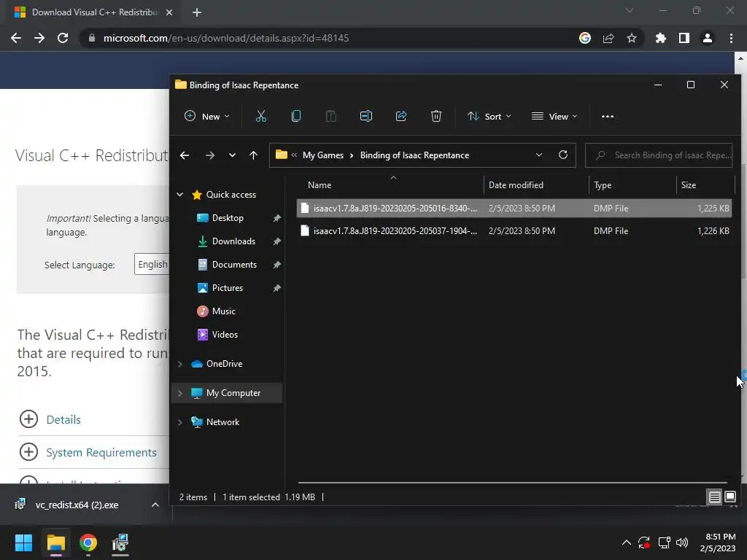The image size is (747, 560).
Task: Click the Rename icon in Explorer toolbar
Action: click(366, 116)
